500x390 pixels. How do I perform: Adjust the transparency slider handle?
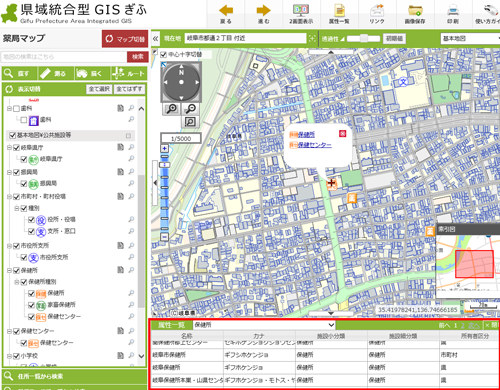click(x=364, y=38)
